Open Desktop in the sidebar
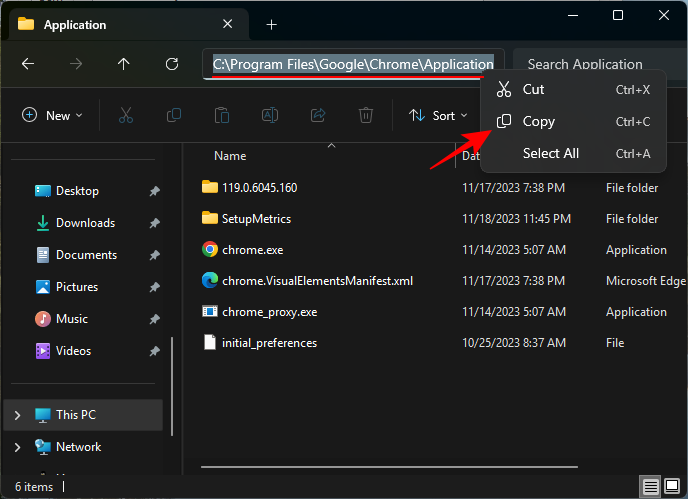Screen dimensions: 688x499 click(77, 191)
